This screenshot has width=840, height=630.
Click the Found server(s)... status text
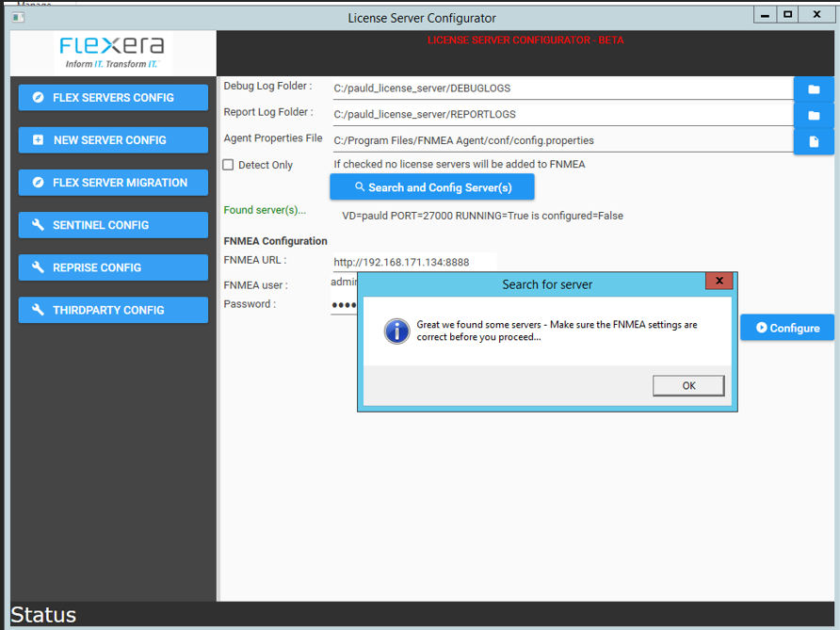(x=265, y=210)
